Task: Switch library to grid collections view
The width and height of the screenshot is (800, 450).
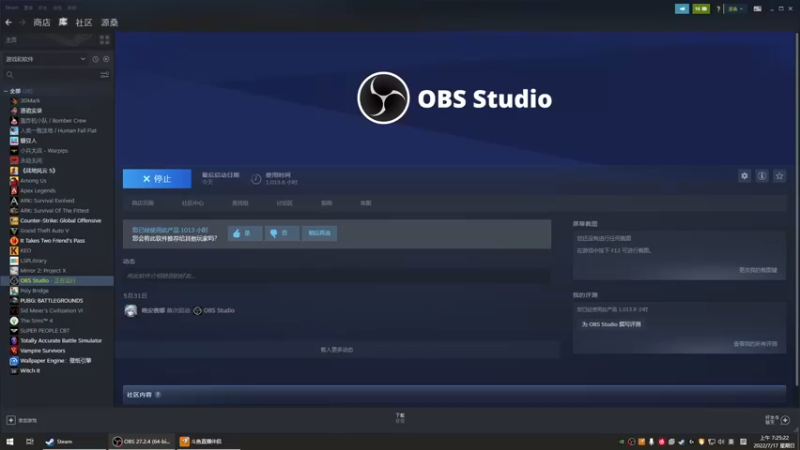Action: tap(105, 40)
